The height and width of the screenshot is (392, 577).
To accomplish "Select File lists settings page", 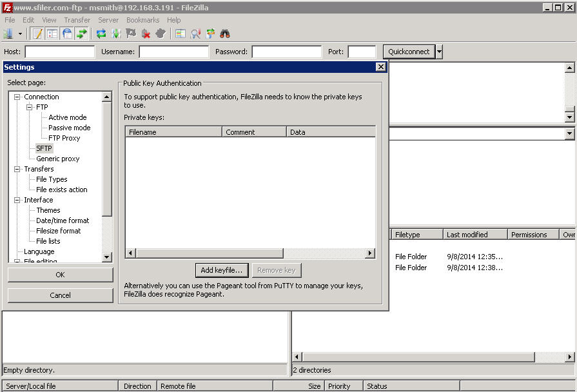I will click(x=48, y=241).
